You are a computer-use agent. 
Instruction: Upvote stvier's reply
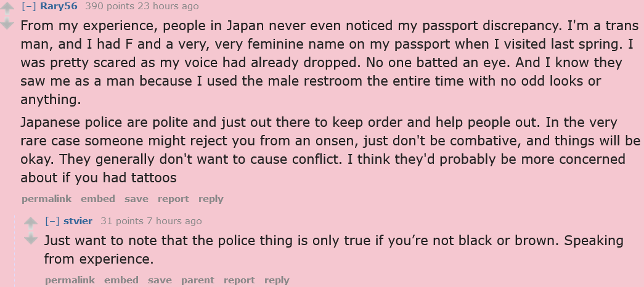click(31, 223)
